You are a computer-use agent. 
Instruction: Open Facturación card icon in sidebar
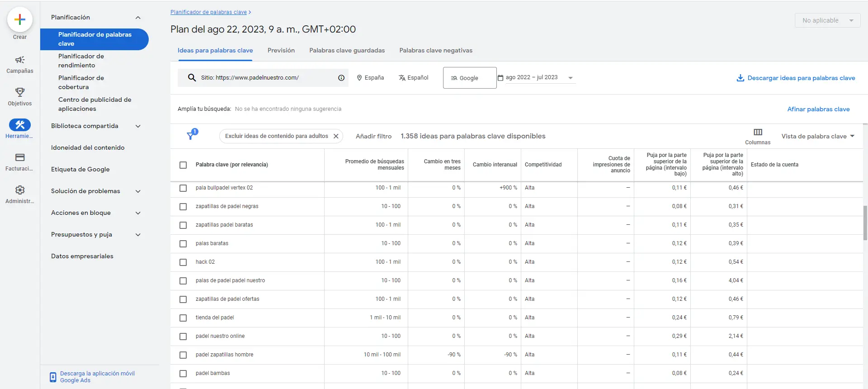20,158
